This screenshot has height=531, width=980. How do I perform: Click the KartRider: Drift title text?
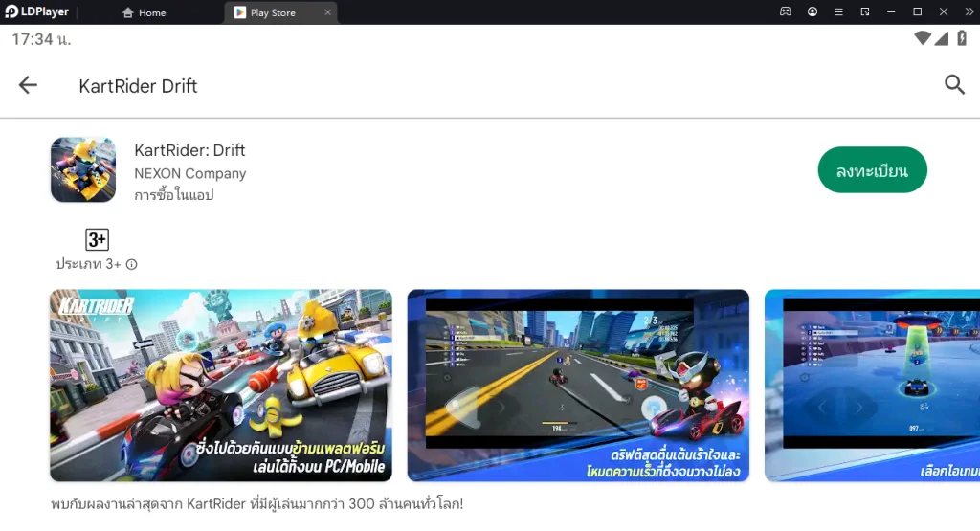pos(189,150)
